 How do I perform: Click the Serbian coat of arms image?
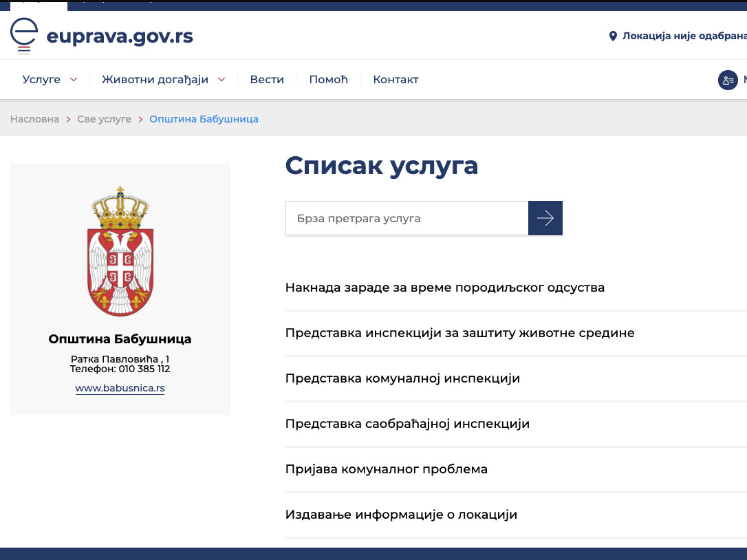pos(120,251)
